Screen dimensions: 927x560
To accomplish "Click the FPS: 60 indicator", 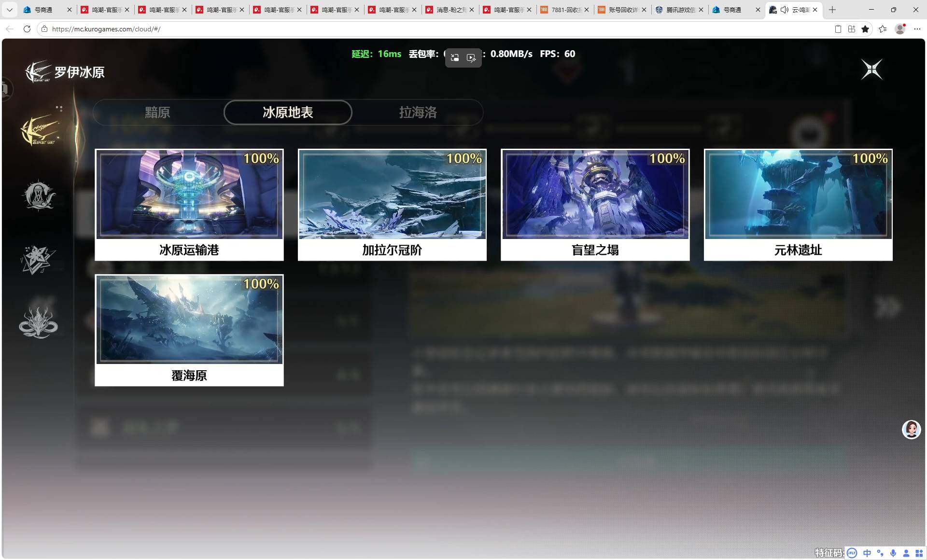I will 558,54.
